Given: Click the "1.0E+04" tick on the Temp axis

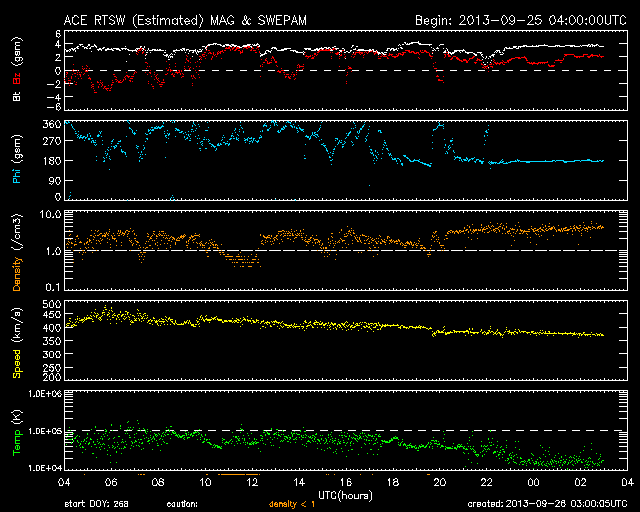Looking at the screenshot, I should coord(45,468).
